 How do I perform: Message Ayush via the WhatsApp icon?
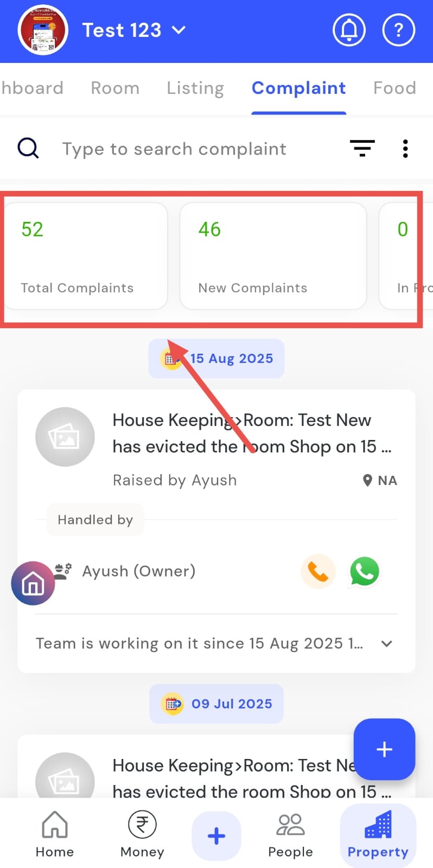click(365, 571)
